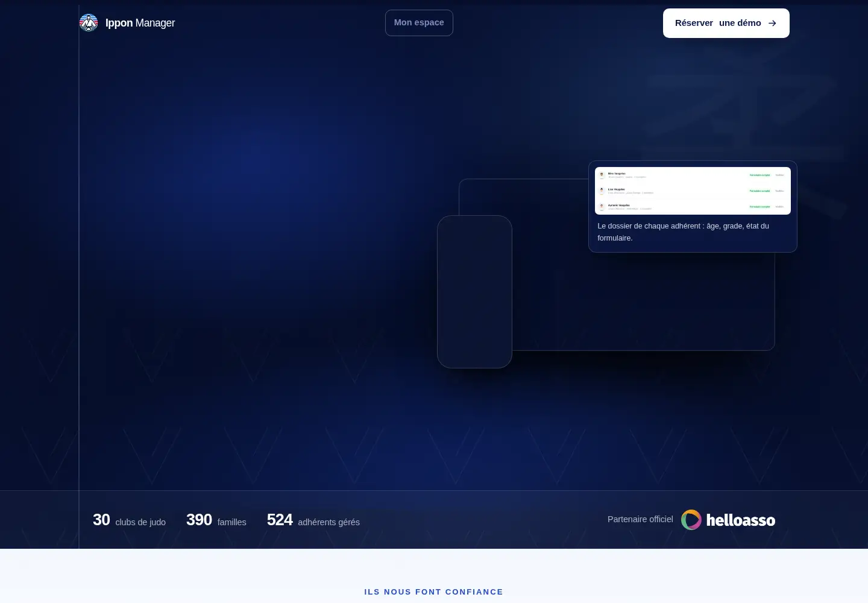This screenshot has height=603, width=868.
Task: Click the "Réserver" label in the demo button
Action: (x=694, y=23)
